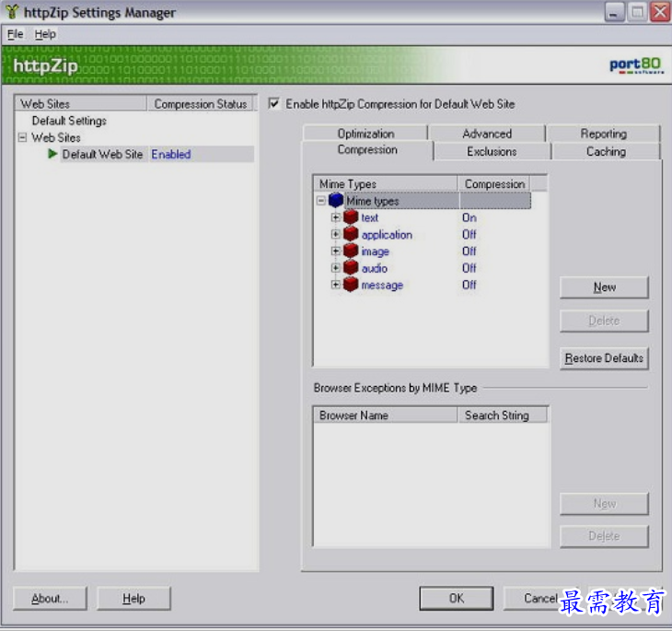The width and height of the screenshot is (672, 631).
Task: Expand the application mime type node
Action: [x=336, y=234]
